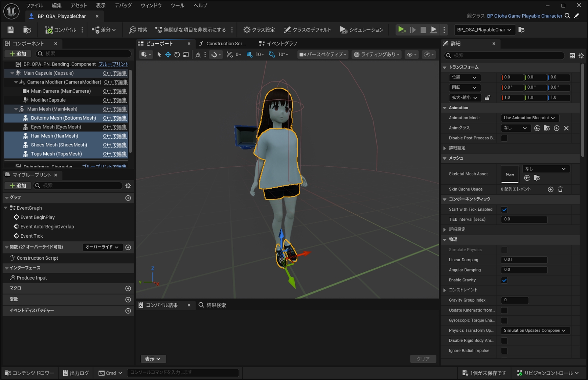
Task: Uncheck Enable Gravity checkbox
Action: tap(504, 280)
